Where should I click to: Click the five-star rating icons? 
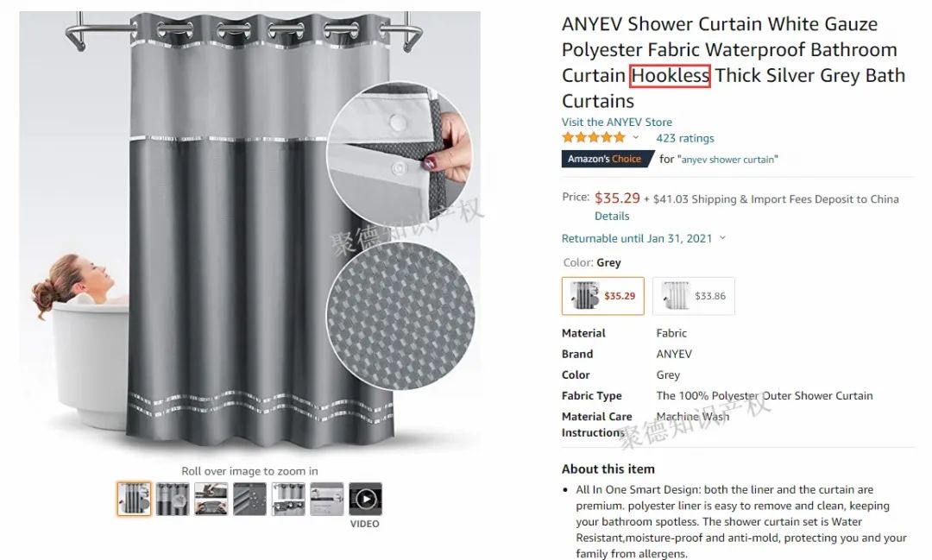coord(594,138)
